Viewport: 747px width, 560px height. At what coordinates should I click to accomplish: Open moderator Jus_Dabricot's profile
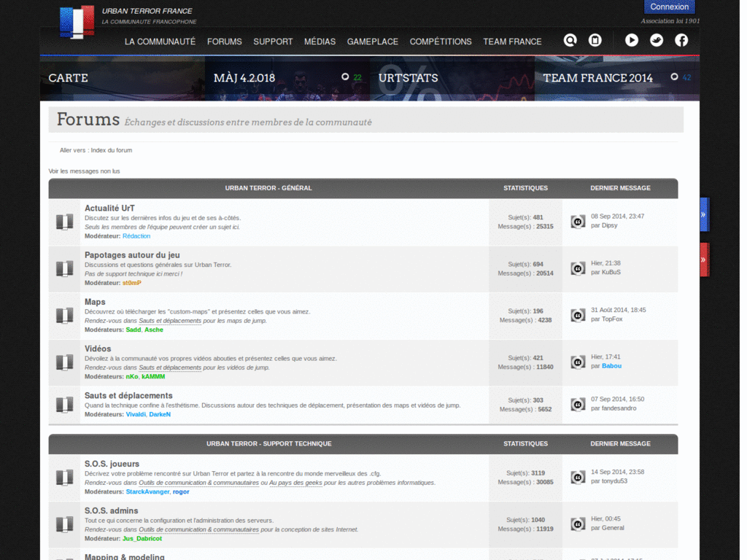(x=142, y=539)
